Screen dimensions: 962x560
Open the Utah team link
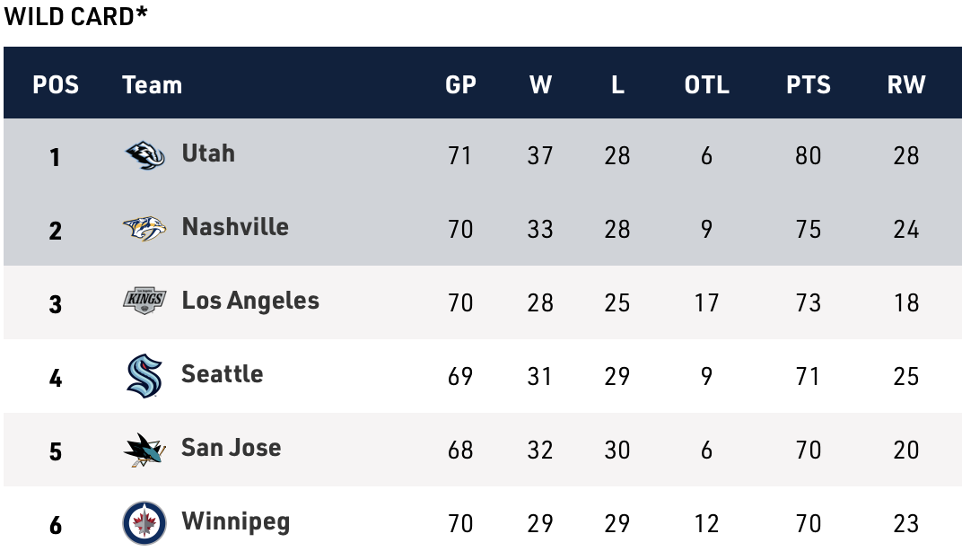pos(208,153)
